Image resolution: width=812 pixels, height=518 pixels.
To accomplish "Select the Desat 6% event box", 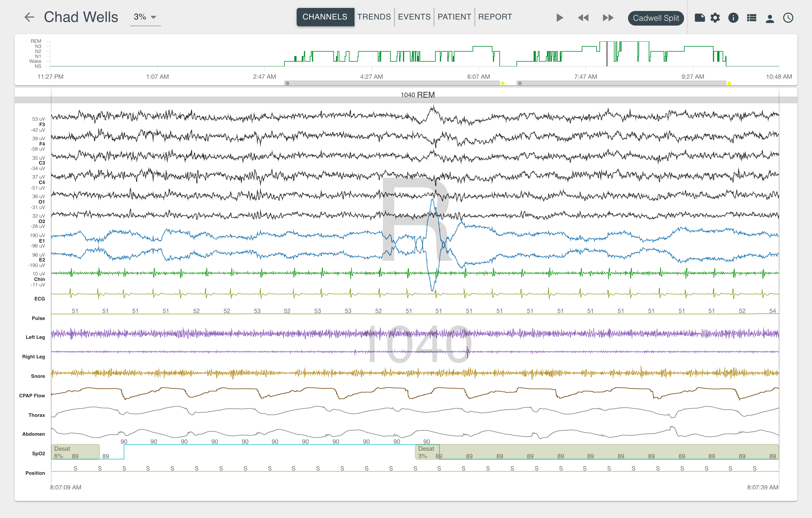I will point(75,452).
